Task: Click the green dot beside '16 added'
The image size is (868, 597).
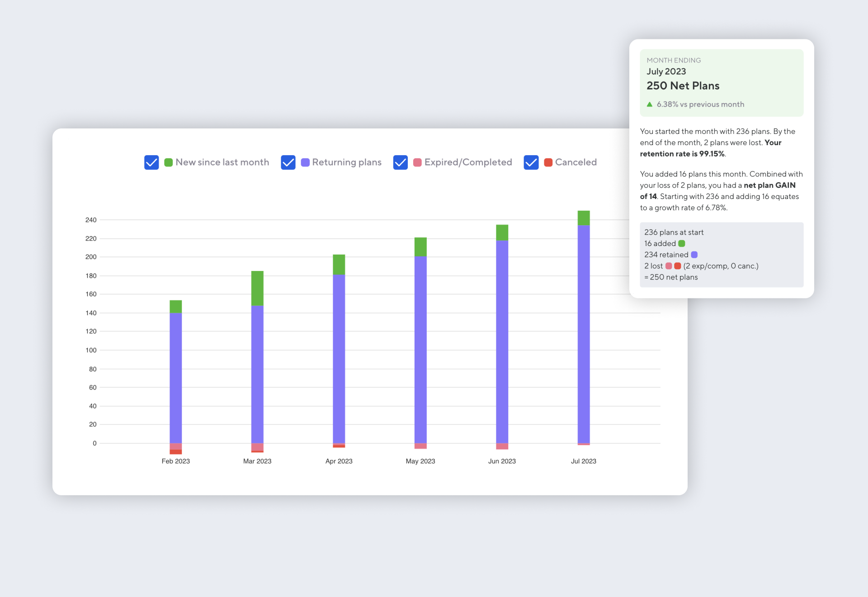Action: tap(681, 243)
